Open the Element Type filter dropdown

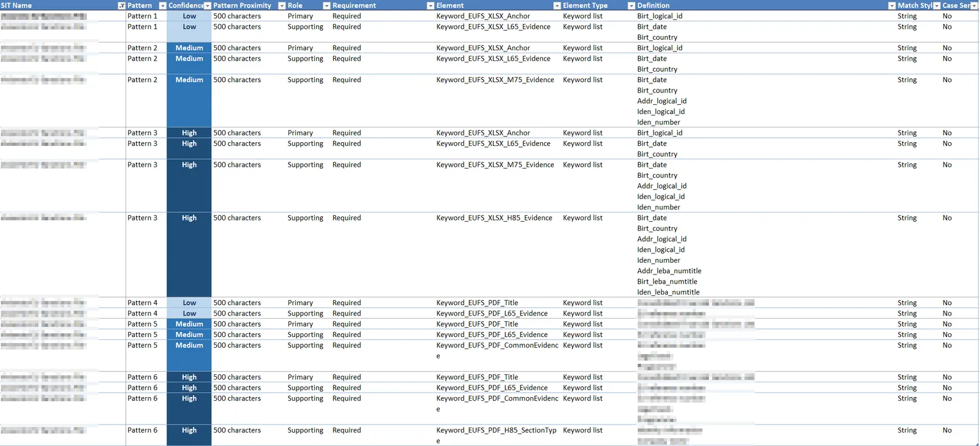[x=631, y=6]
